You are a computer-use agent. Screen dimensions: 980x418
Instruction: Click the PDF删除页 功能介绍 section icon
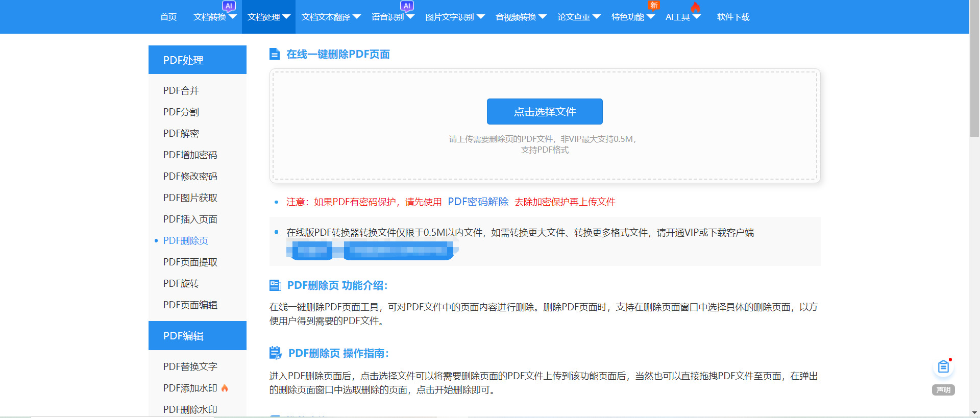pos(275,285)
